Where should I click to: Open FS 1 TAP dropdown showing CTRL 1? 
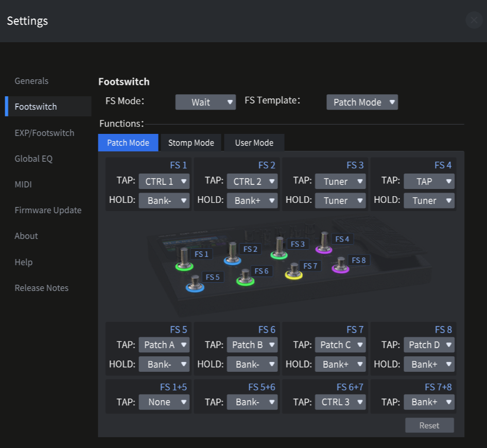pos(164,181)
